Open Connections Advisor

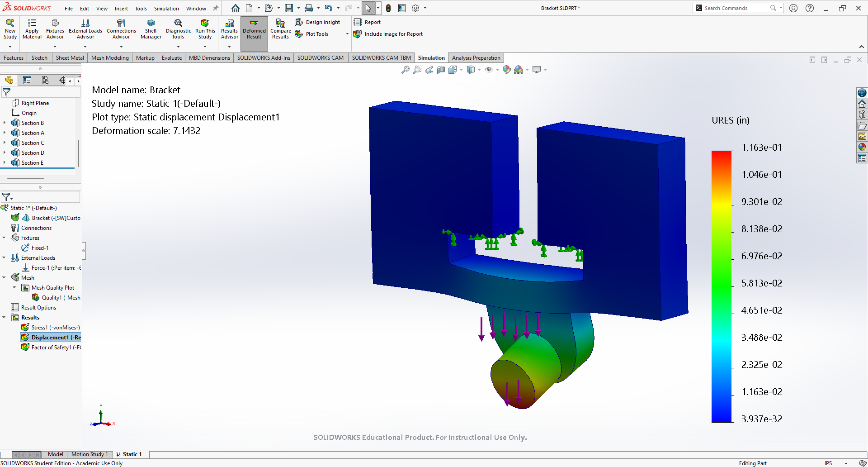pyautogui.click(x=121, y=29)
